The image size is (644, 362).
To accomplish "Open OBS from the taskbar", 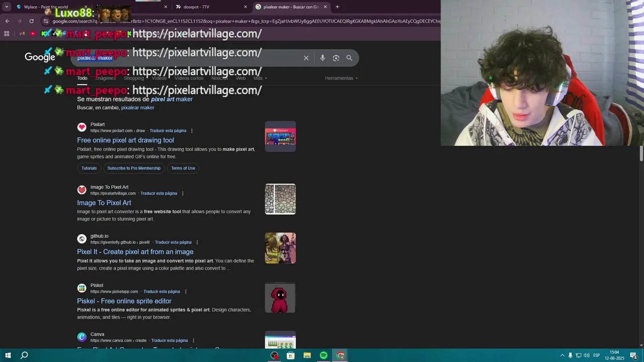I will (274, 355).
